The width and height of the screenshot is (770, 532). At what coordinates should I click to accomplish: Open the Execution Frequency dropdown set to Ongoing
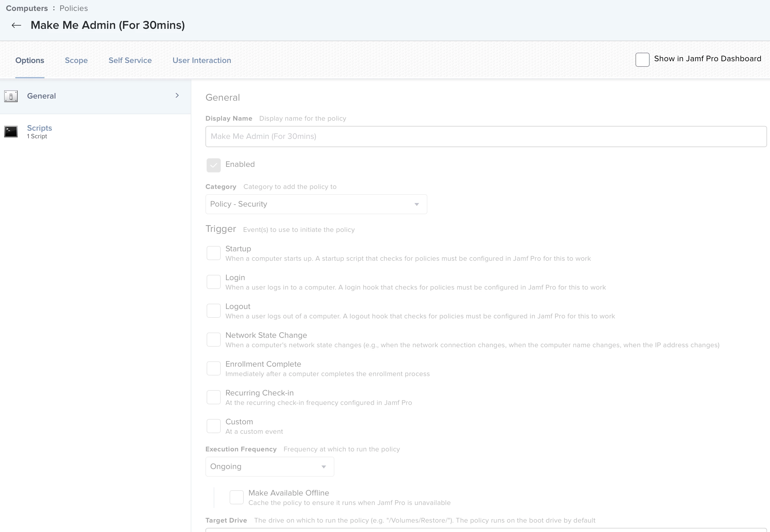click(x=269, y=467)
